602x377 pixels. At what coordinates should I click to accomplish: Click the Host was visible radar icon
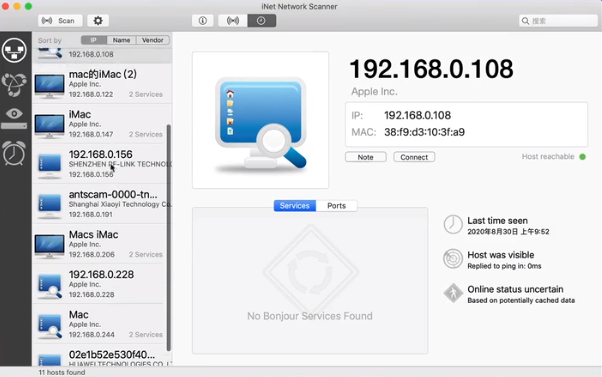click(x=453, y=259)
